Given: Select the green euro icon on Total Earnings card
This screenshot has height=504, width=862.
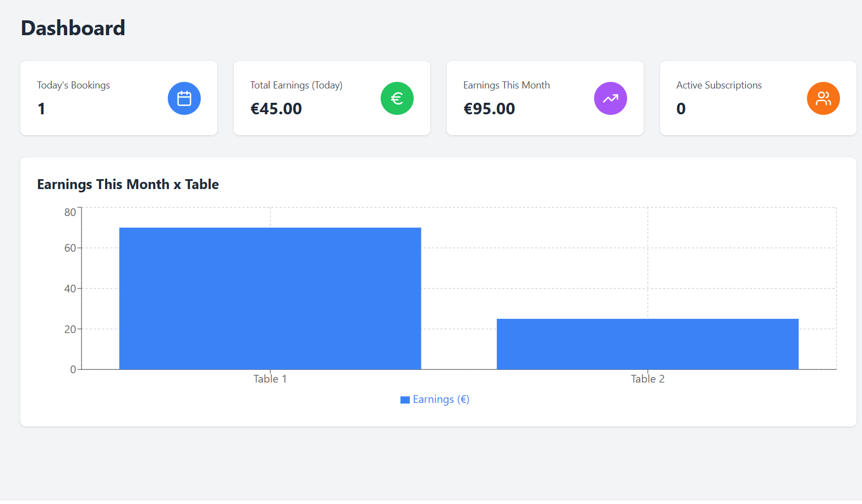Looking at the screenshot, I should click(397, 98).
